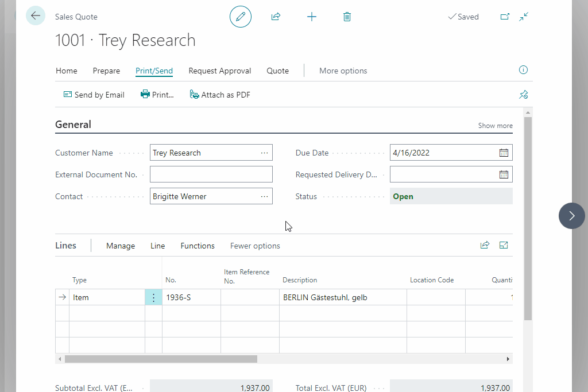
Task: Select the Item type cell
Action: coord(107,297)
